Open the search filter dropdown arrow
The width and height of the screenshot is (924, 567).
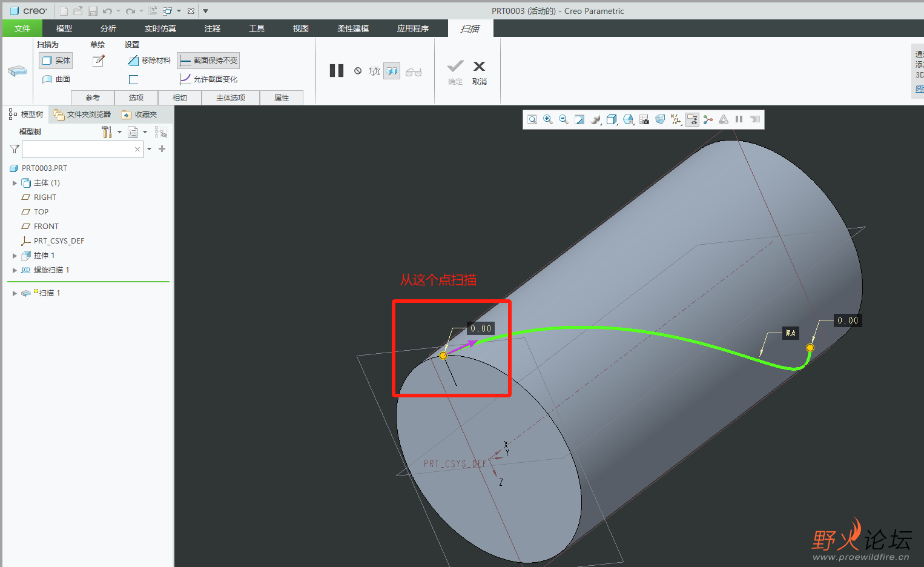pyautogui.click(x=149, y=149)
